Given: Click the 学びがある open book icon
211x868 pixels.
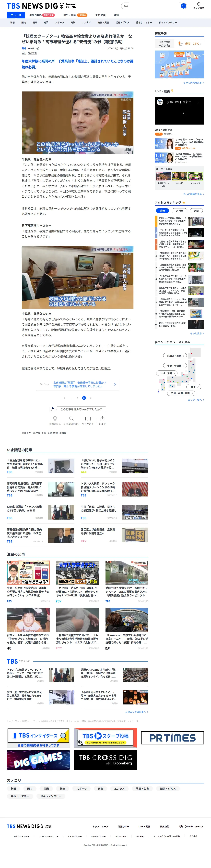Looking at the screenshot, I should tap(88, 419).
